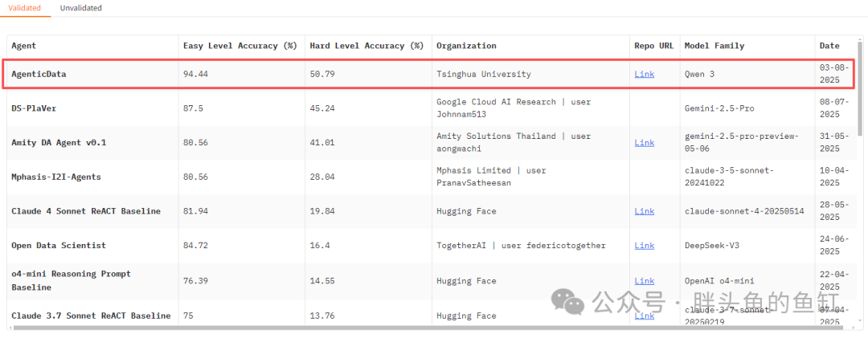Select the AgenticData agent name
This screenshot has width=868, height=338.
tap(39, 74)
